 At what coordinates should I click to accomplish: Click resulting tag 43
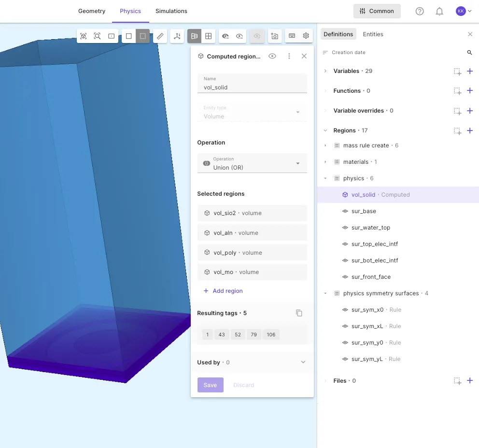tap(222, 334)
